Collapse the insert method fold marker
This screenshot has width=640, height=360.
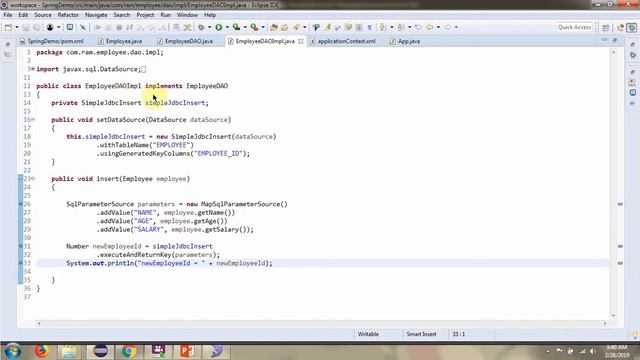click(33, 178)
